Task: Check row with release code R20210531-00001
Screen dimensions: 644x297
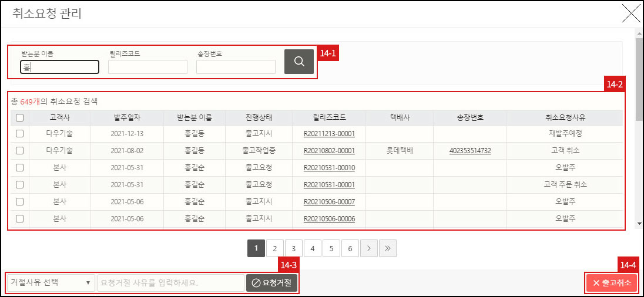Action: [x=20, y=185]
